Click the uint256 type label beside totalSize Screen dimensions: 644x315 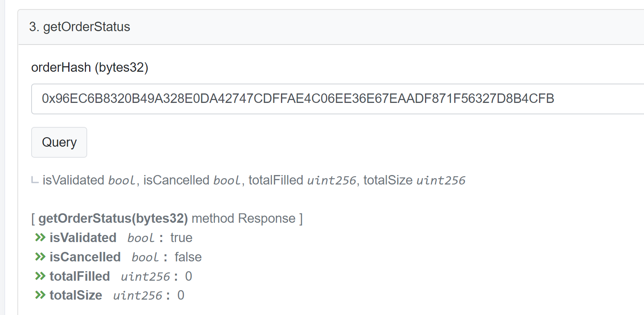(138, 295)
